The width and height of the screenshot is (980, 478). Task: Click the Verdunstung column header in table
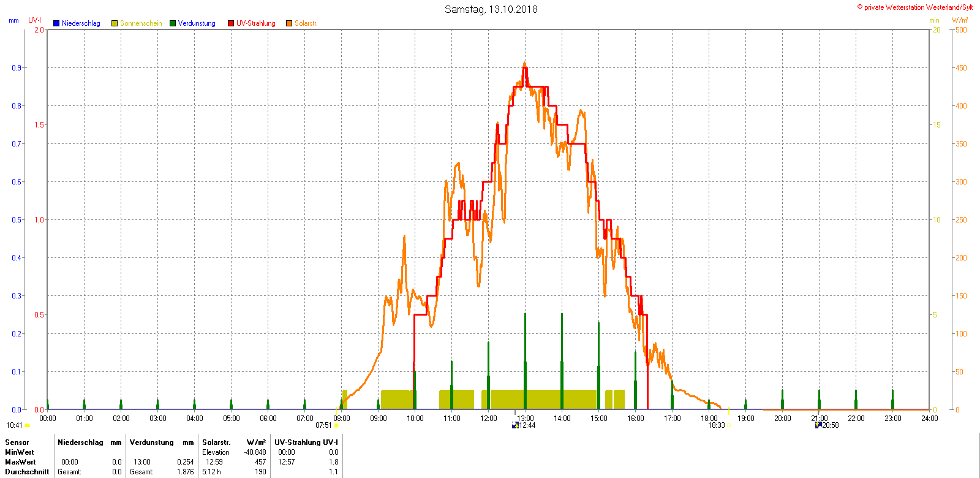tap(152, 442)
